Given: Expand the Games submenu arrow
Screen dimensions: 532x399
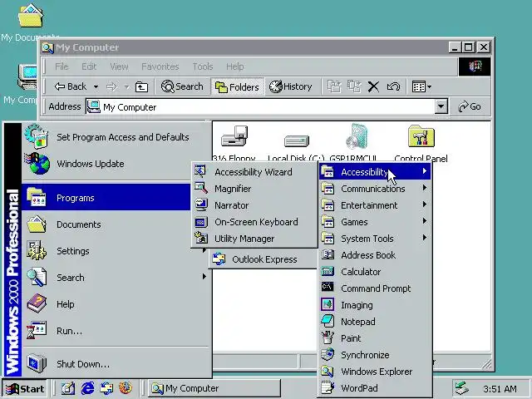Looking at the screenshot, I should click(x=425, y=221).
